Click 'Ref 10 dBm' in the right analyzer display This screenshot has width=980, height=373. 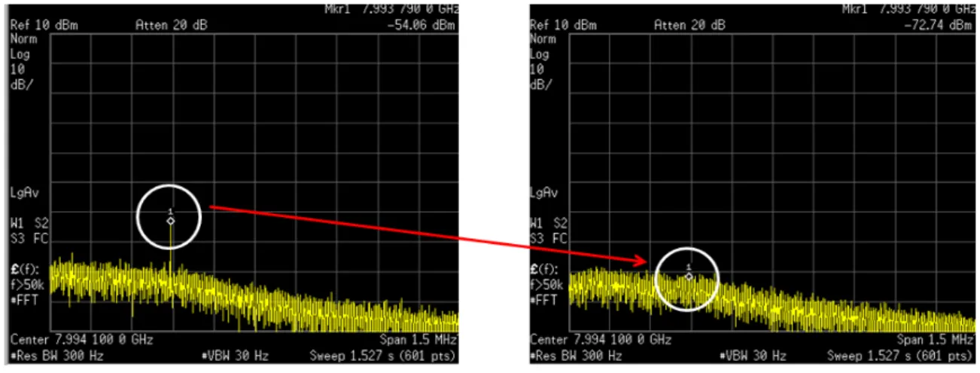(x=563, y=25)
